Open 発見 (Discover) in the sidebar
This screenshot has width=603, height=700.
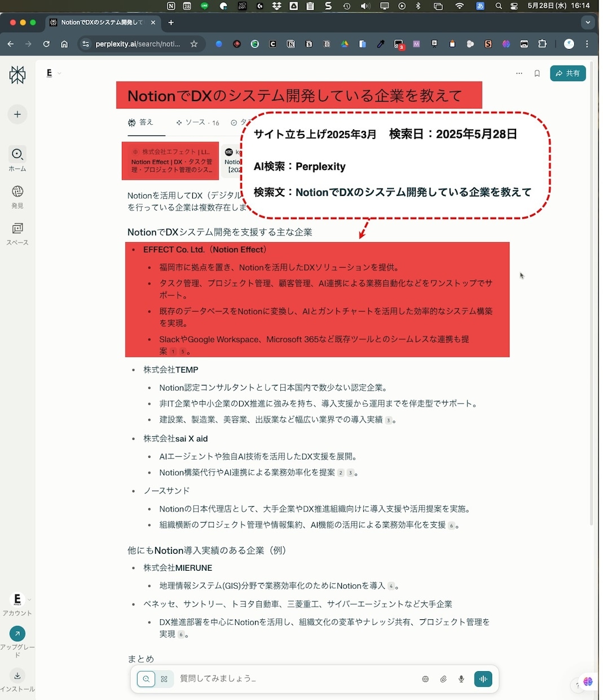[x=17, y=196]
